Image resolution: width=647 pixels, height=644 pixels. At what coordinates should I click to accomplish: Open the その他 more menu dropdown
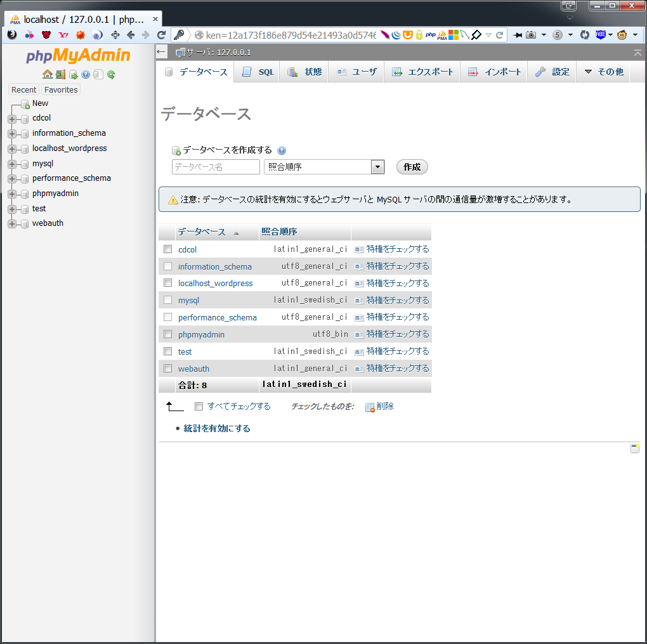[x=604, y=72]
